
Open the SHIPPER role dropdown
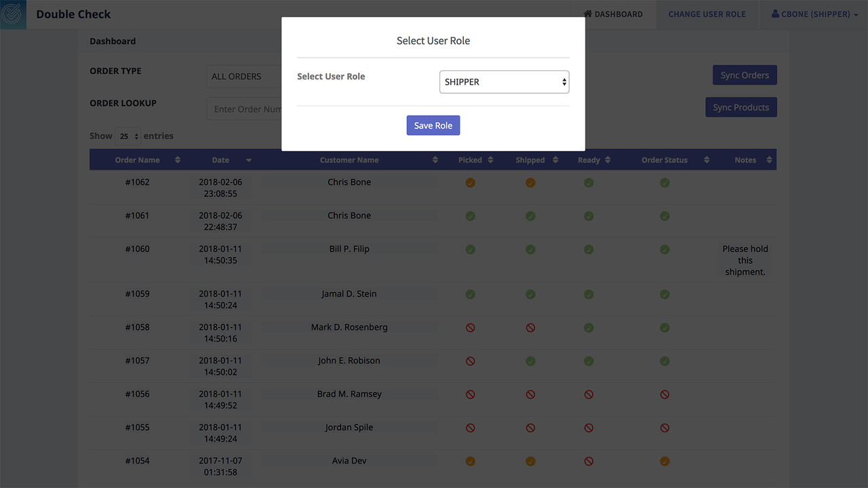click(504, 81)
